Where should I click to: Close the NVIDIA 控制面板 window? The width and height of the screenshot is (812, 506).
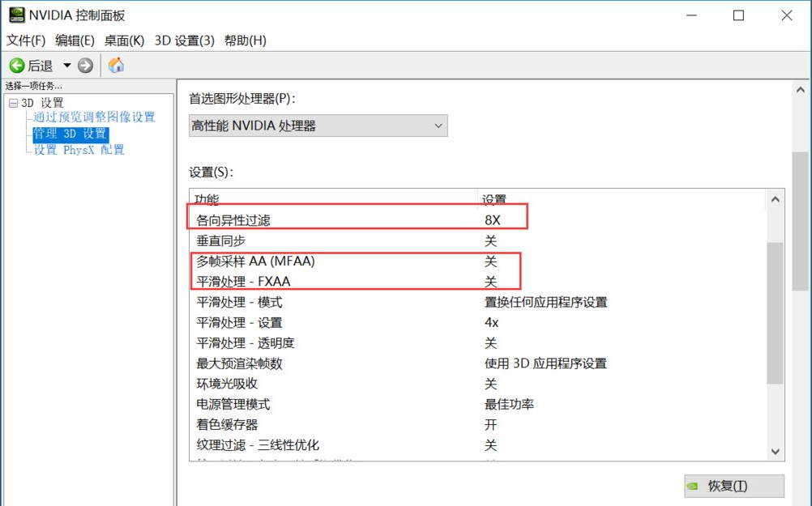tap(787, 15)
